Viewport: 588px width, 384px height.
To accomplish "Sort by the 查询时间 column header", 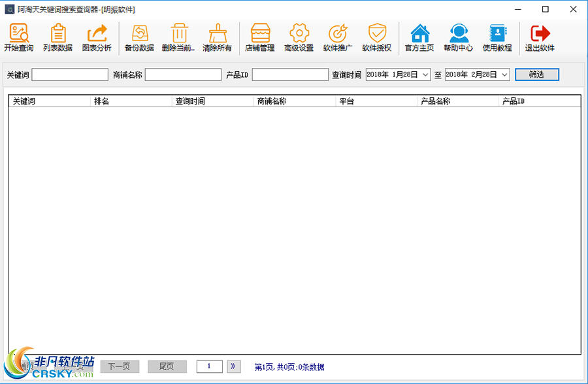I will (212, 101).
